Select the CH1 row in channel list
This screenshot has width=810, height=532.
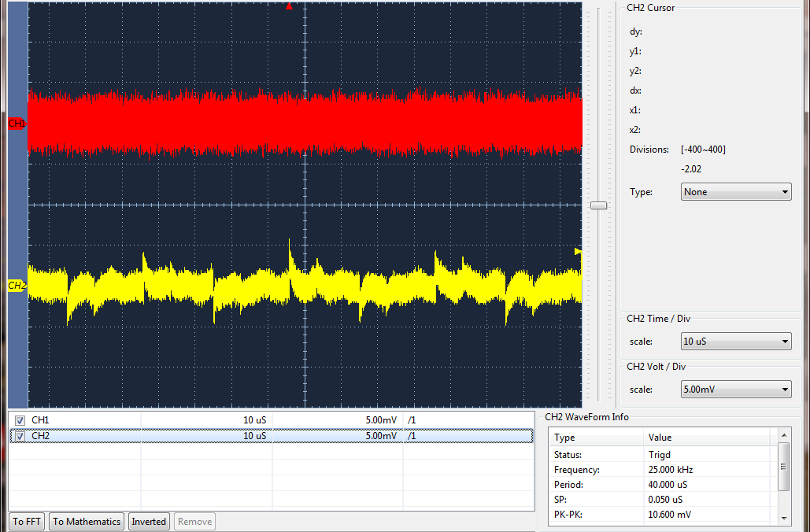(x=272, y=420)
